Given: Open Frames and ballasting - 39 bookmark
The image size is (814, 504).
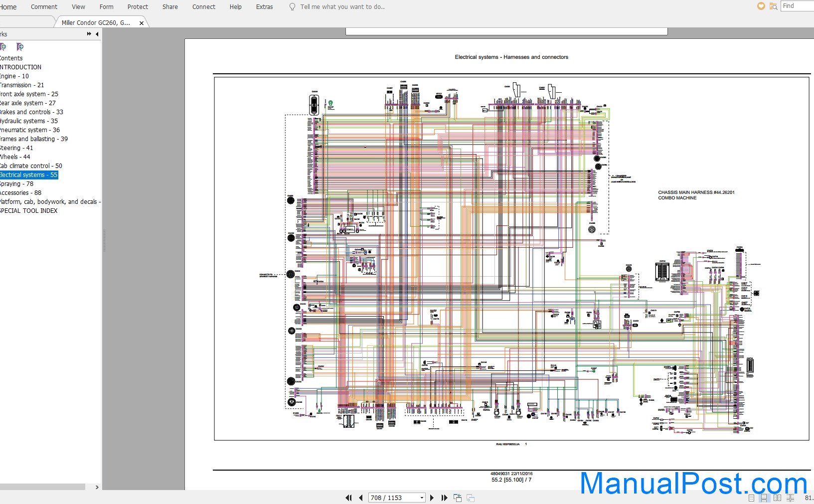Looking at the screenshot, I should [34, 139].
